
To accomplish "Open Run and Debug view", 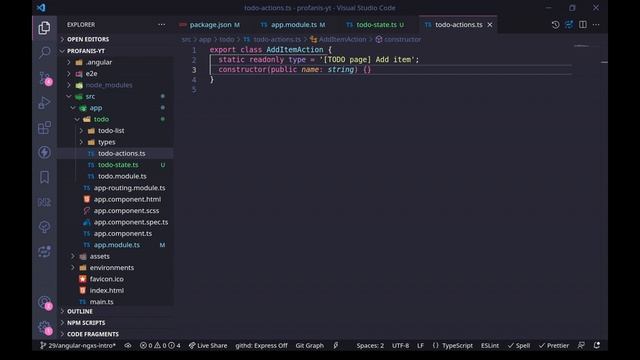I will [44, 103].
